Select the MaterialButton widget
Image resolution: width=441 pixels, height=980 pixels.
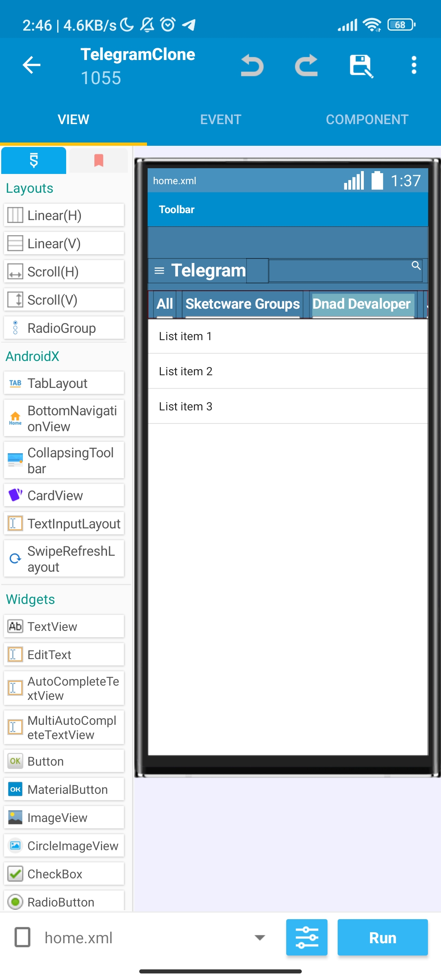click(x=64, y=789)
